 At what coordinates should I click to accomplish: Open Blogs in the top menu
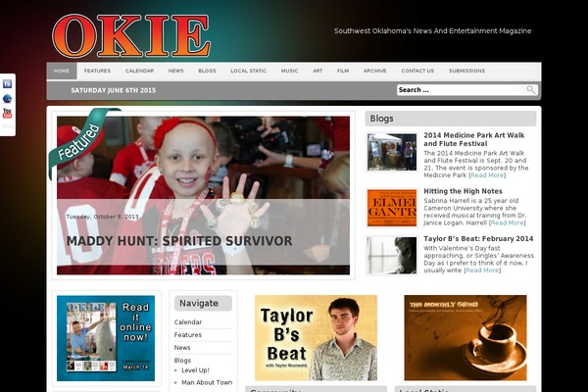[207, 71]
